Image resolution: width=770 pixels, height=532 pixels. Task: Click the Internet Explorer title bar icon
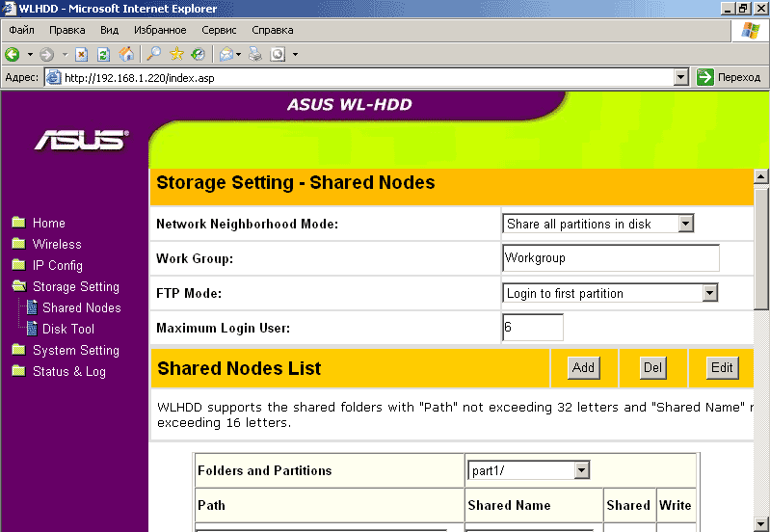(10, 8)
